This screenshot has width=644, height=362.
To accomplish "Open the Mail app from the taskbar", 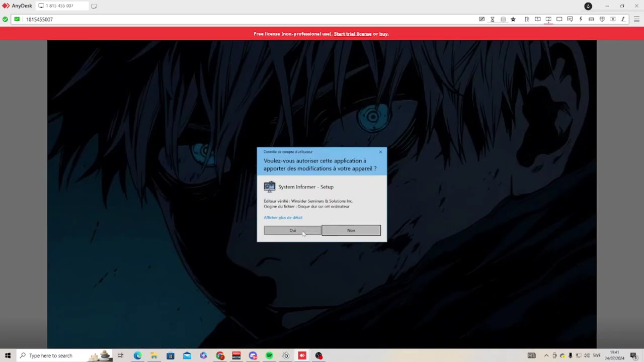I will 187,355.
